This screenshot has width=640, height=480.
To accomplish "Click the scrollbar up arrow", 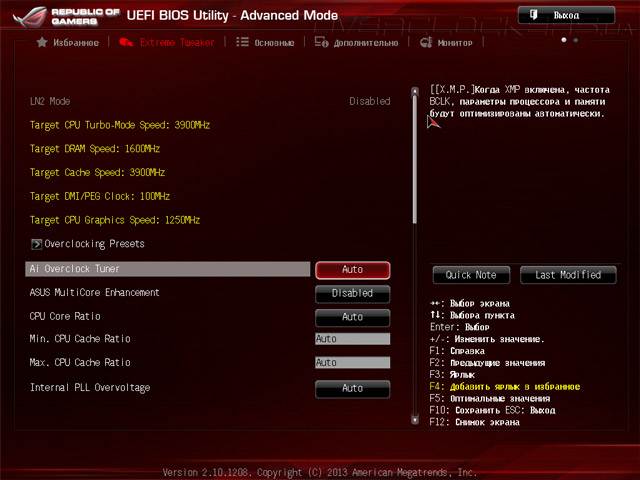I will coord(415,91).
